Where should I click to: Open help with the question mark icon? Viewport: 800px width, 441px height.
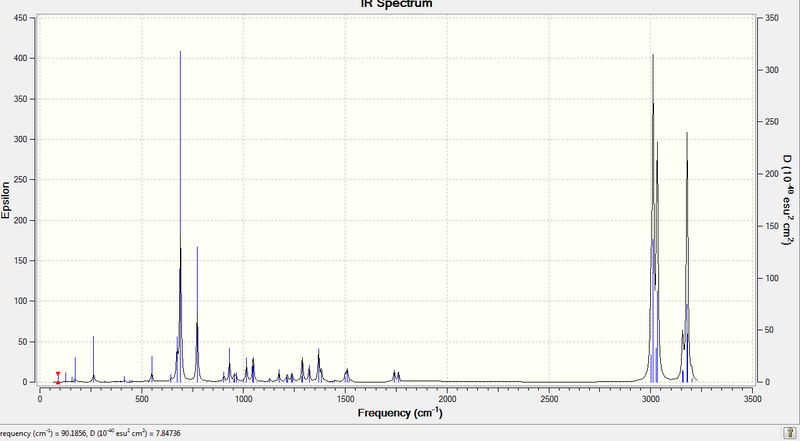(x=789, y=433)
